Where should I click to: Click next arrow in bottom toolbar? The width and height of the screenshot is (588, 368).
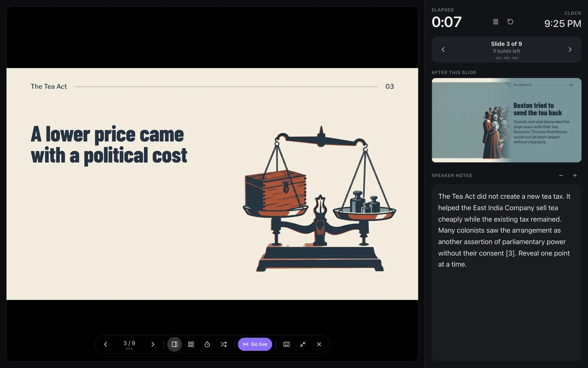[x=153, y=344]
